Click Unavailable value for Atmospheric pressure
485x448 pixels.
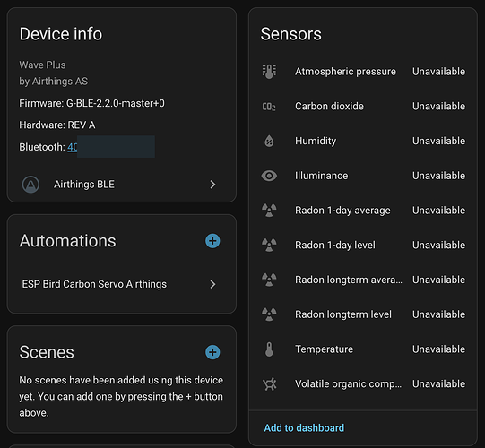[x=438, y=72]
